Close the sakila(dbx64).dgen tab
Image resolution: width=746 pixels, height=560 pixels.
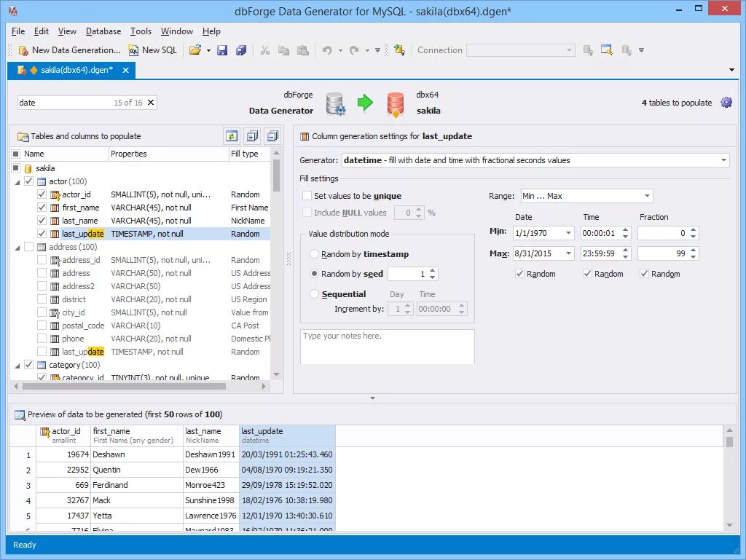click(x=125, y=70)
